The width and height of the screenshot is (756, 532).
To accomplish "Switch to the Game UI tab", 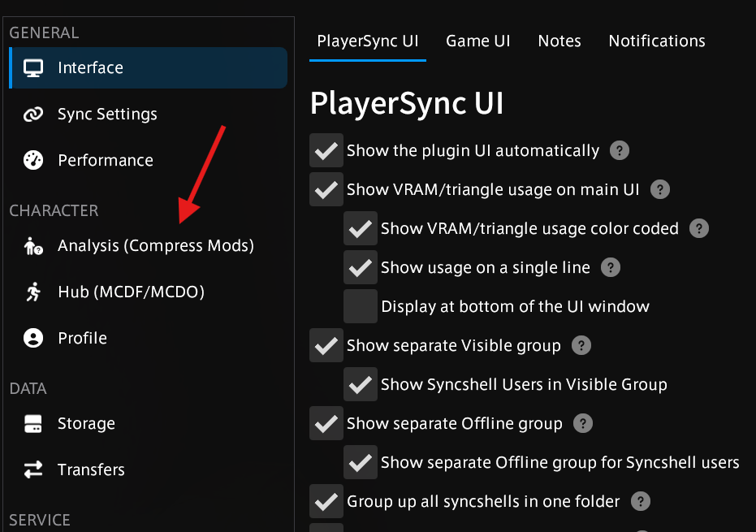I will tap(478, 41).
